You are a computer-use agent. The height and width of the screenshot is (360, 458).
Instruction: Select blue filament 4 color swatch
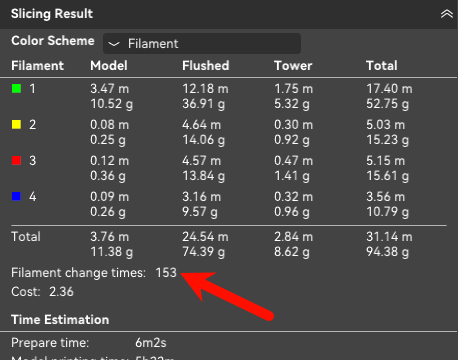tap(17, 196)
